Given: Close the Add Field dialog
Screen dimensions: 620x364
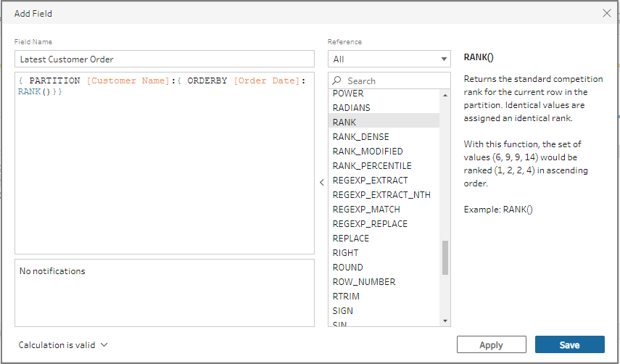Looking at the screenshot, I should click(606, 13).
